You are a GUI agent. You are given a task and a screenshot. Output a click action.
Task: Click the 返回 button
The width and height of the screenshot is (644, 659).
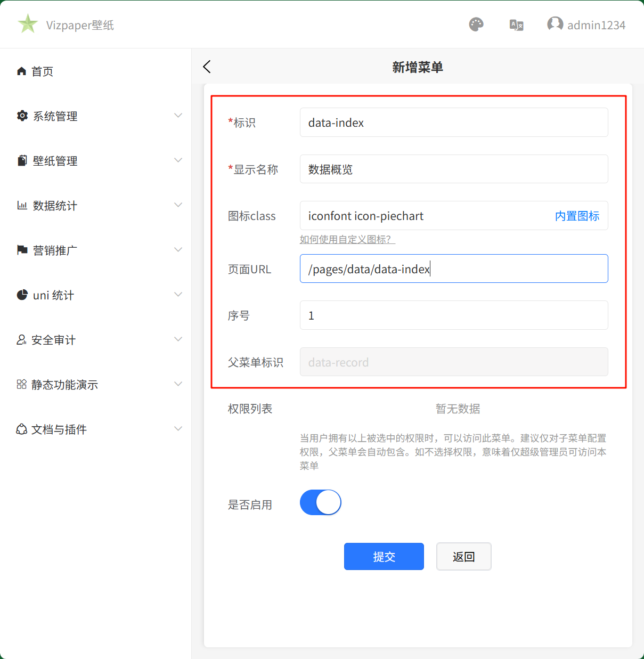coord(464,557)
